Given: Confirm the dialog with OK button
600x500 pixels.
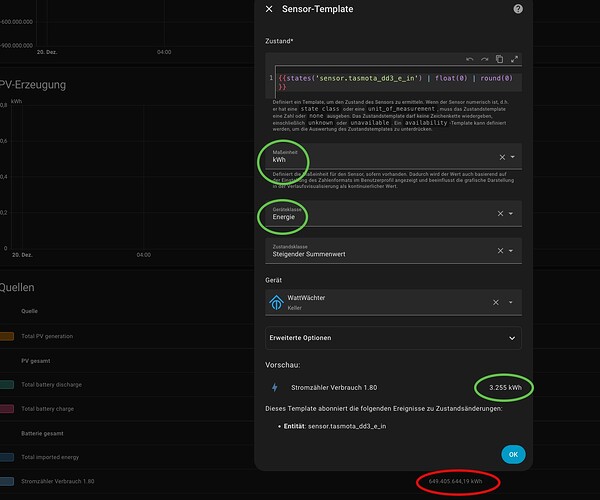Looking at the screenshot, I should coord(513,454).
